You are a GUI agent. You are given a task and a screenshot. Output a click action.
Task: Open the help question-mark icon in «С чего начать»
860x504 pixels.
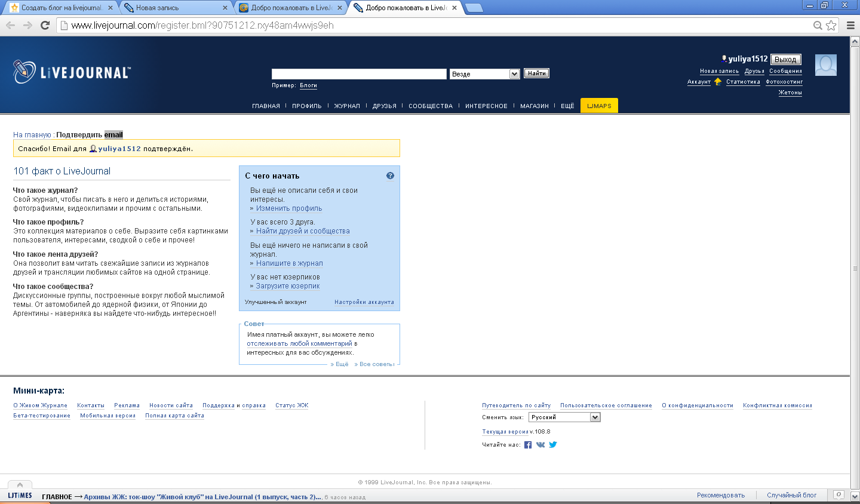tap(390, 176)
